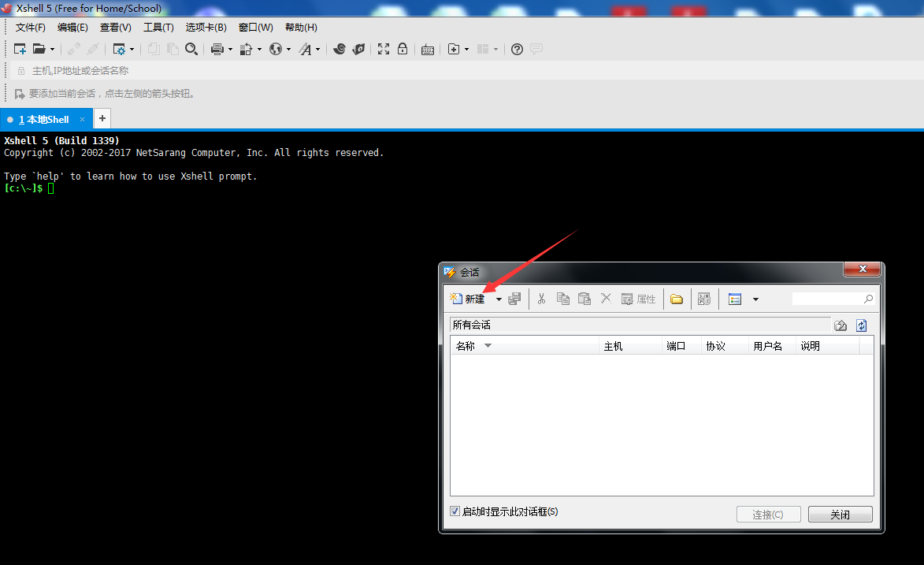Click the Delete X icon in dialog
Screen dimensions: 924x565
(606, 299)
